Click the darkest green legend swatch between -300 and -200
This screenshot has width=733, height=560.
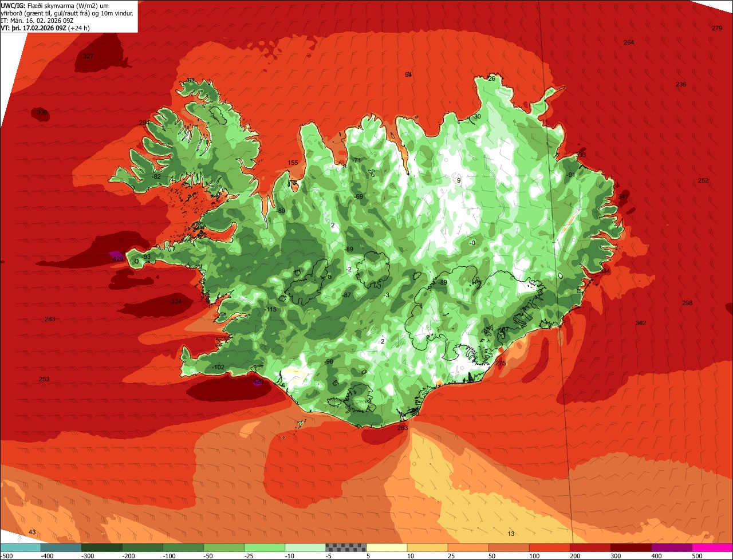102,547
